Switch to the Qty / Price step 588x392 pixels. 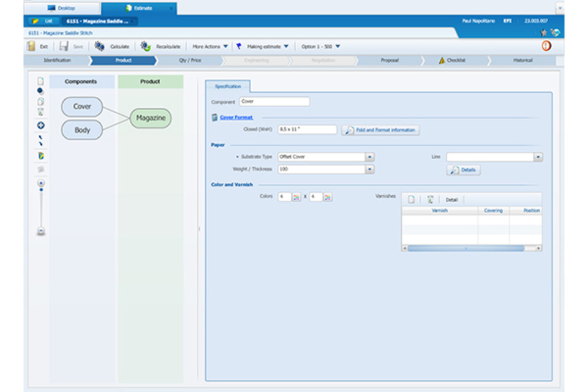pyautogui.click(x=190, y=61)
